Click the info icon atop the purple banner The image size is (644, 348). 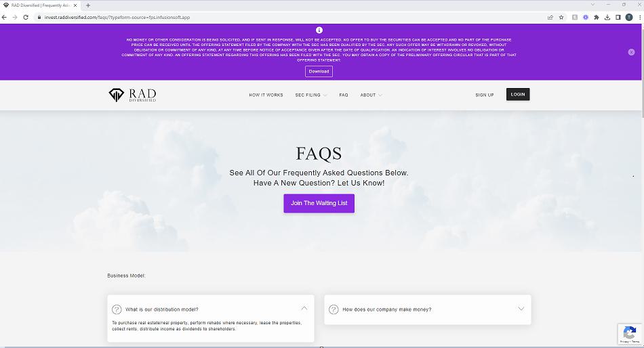coord(319,30)
